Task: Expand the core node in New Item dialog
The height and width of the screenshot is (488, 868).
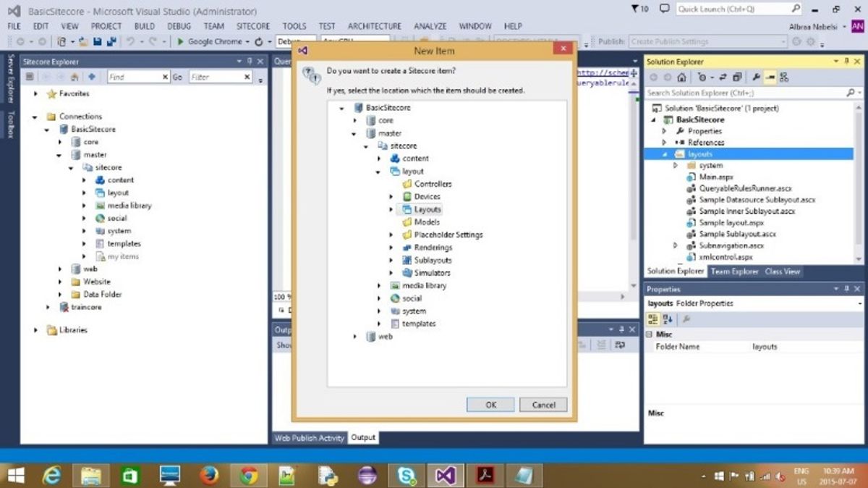Action: point(354,120)
